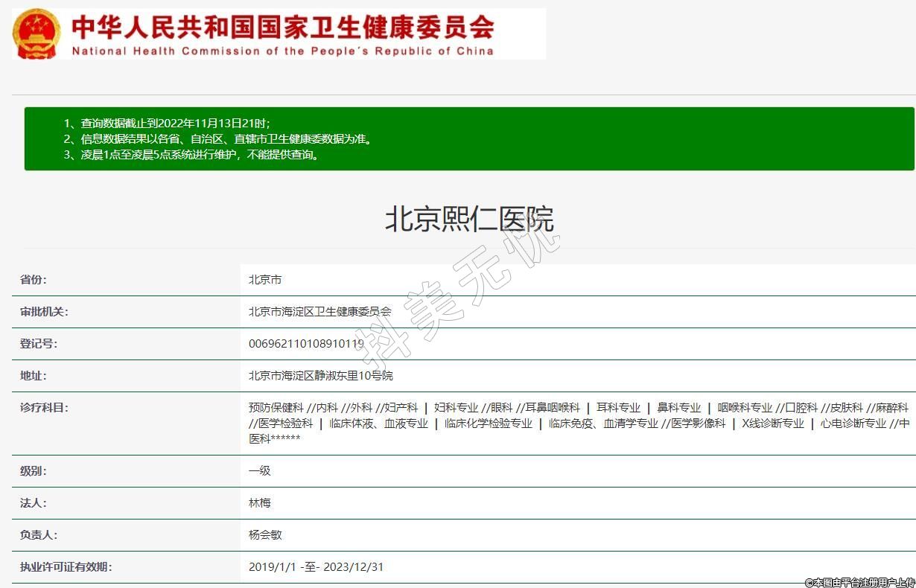This screenshot has width=916, height=588.
Task: Click the national emblem logo
Action: point(36,33)
